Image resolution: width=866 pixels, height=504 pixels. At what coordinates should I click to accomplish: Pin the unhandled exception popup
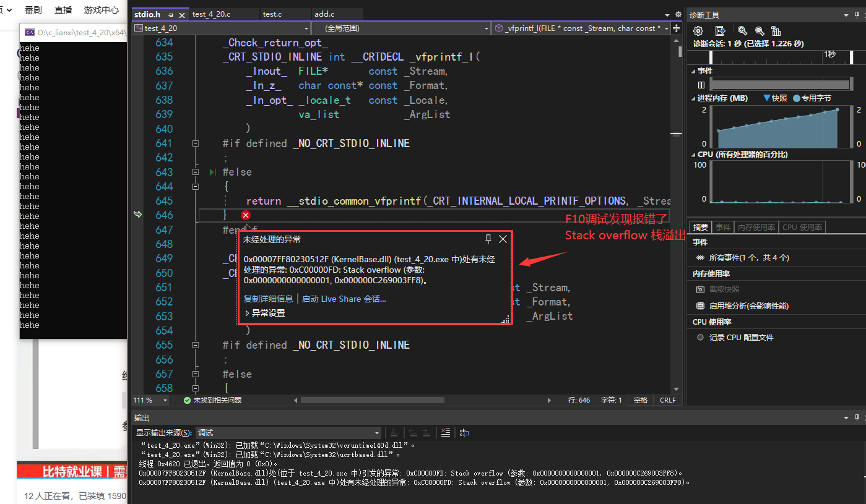tap(488, 239)
